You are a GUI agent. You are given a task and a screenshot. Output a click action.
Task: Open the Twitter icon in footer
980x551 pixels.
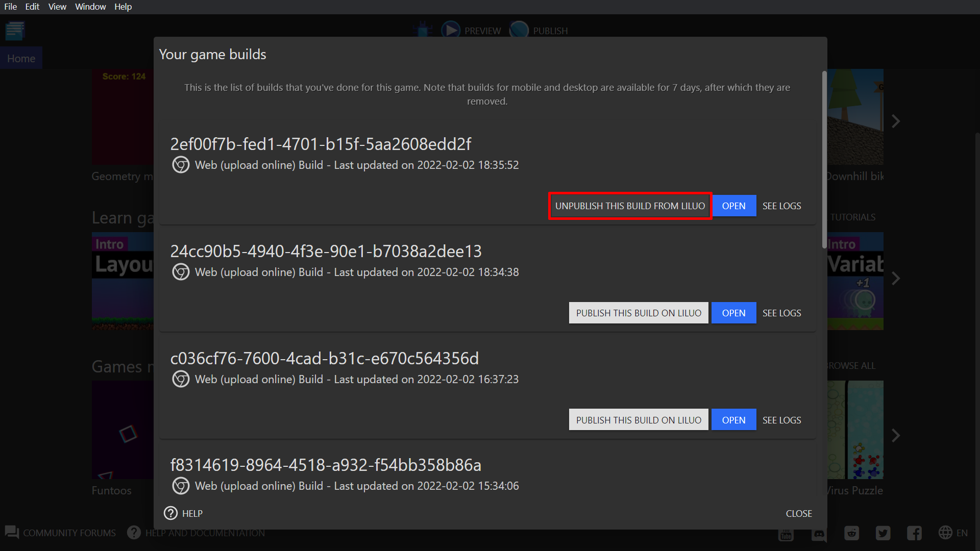point(883,533)
